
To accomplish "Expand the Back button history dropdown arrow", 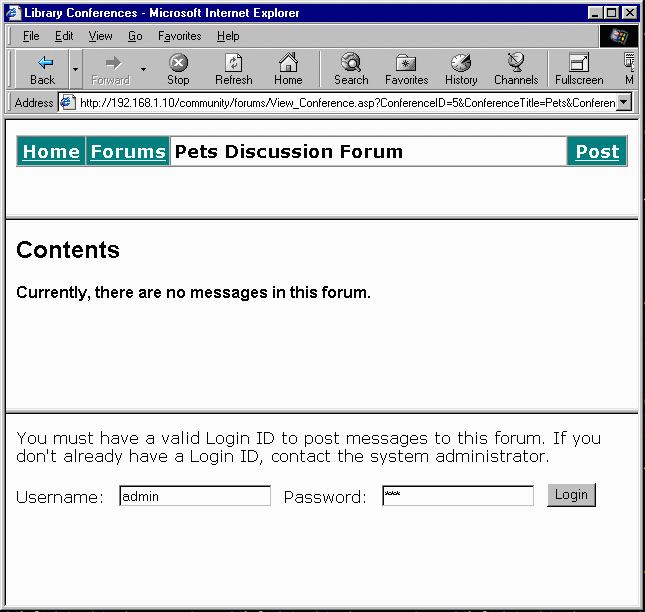I will point(75,69).
